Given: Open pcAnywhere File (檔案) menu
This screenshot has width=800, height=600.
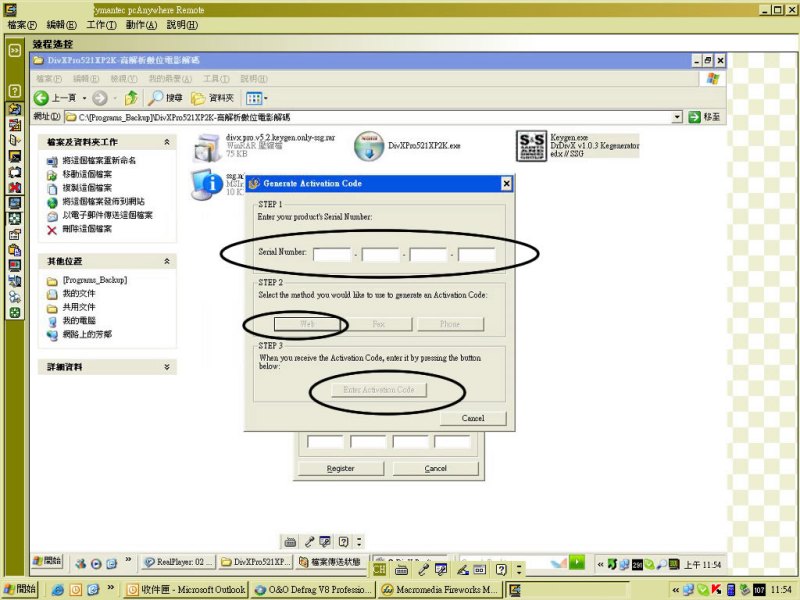Looking at the screenshot, I should point(22,25).
